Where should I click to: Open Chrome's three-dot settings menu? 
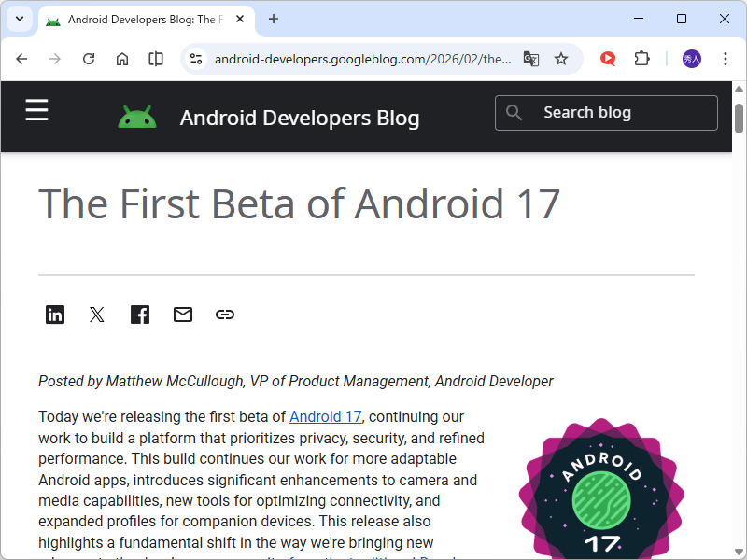726,58
